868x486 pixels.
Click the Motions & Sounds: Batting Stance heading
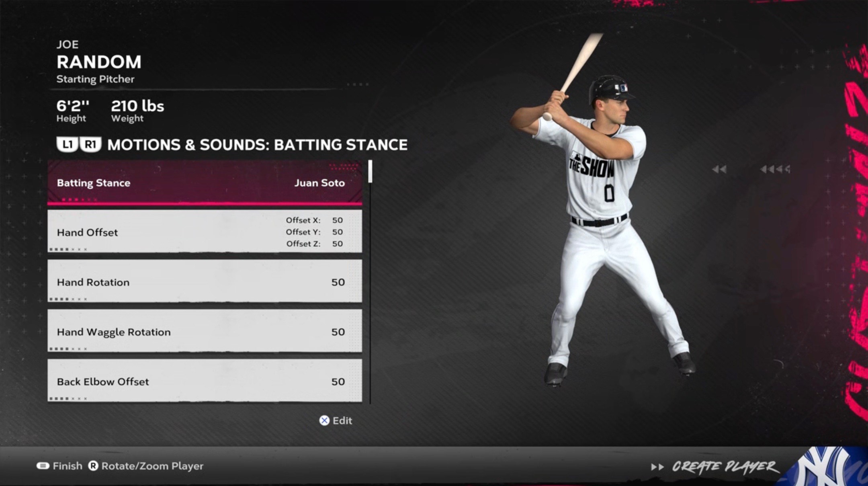258,145
